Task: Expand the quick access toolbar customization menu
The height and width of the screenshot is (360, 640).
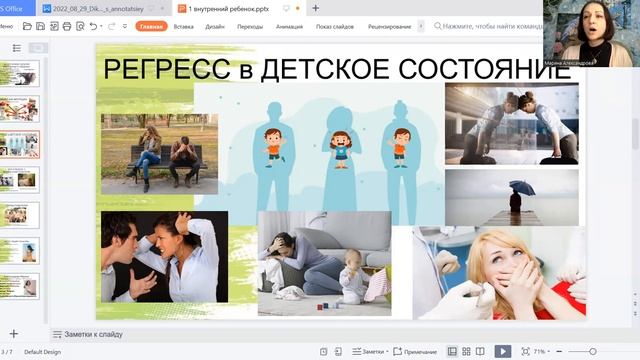Action: [125, 27]
